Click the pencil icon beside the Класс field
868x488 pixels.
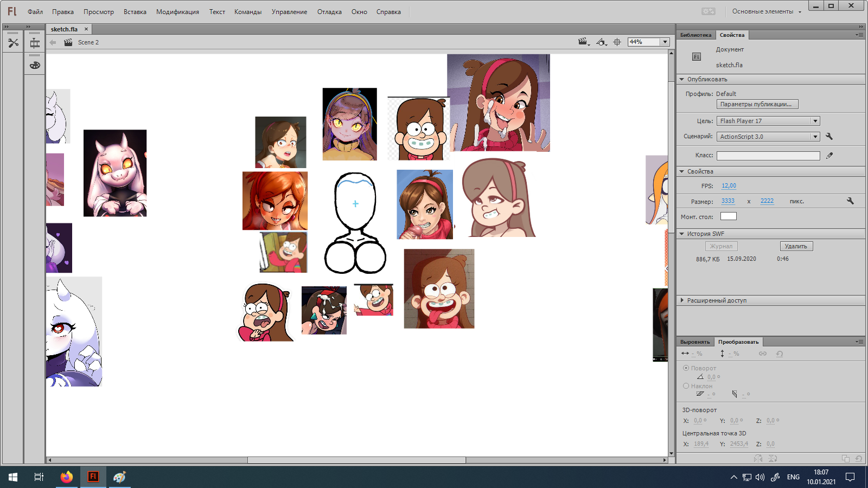pyautogui.click(x=829, y=156)
